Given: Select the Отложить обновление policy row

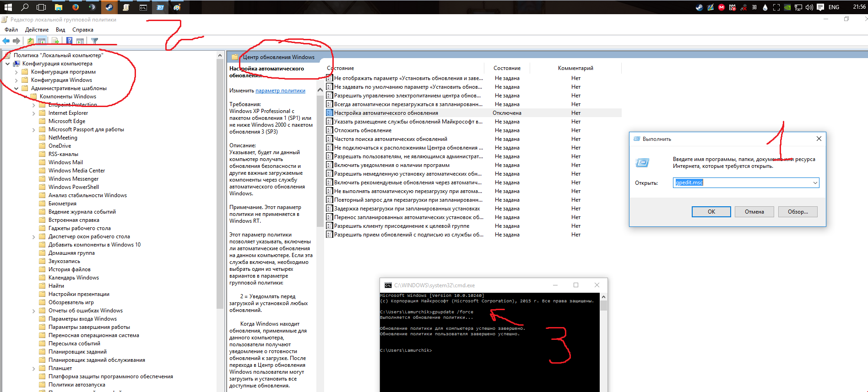Looking at the screenshot, I should click(363, 130).
